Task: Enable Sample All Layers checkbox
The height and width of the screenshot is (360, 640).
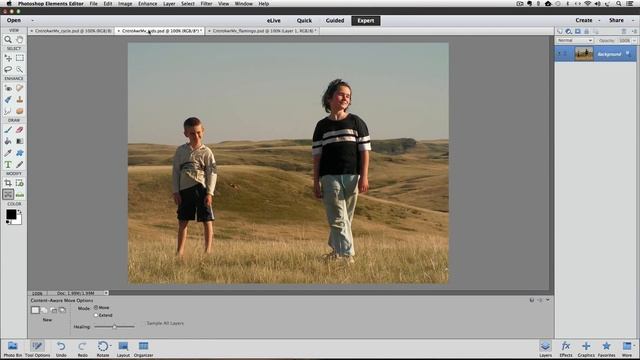Action: coord(143,323)
